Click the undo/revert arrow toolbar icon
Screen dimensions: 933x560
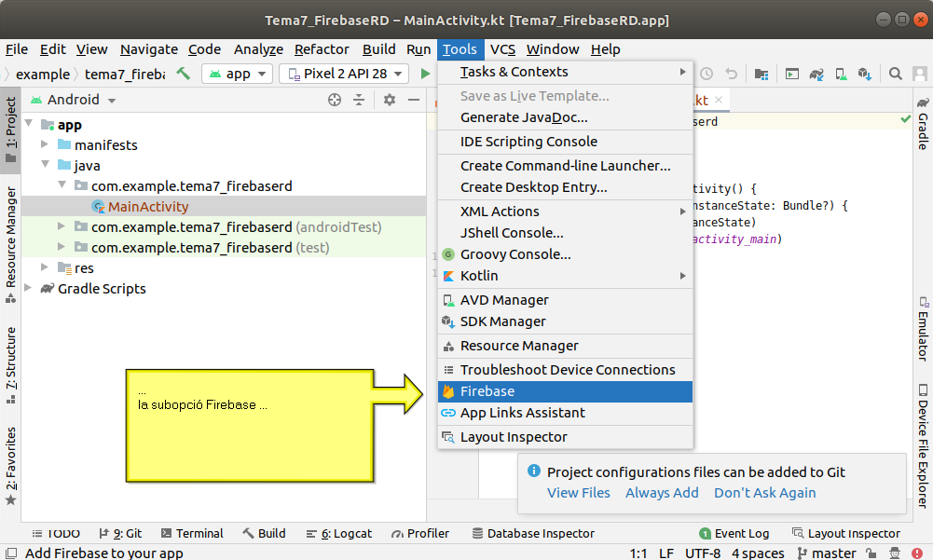point(732,74)
